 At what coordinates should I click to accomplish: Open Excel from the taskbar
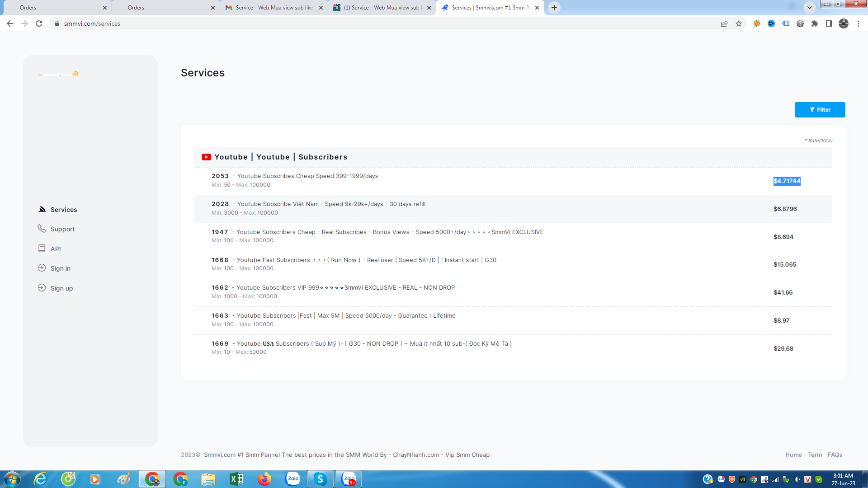click(236, 479)
